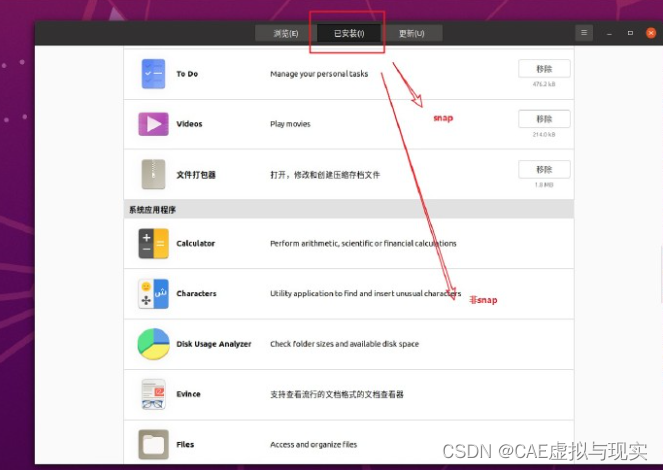The height and width of the screenshot is (470, 663).
Task: Select the Evince app name
Action: point(188,394)
